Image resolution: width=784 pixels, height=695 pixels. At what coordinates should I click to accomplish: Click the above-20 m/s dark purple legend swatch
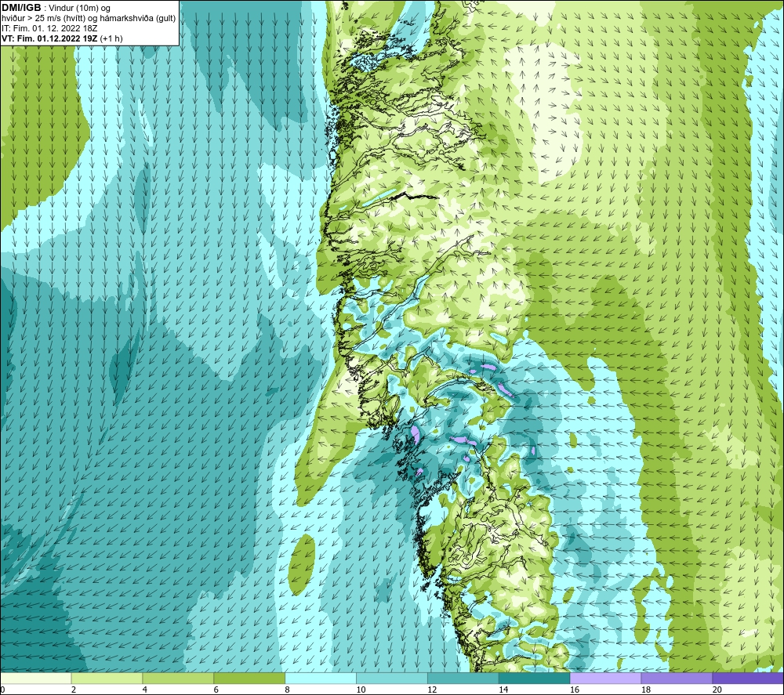(x=748, y=678)
